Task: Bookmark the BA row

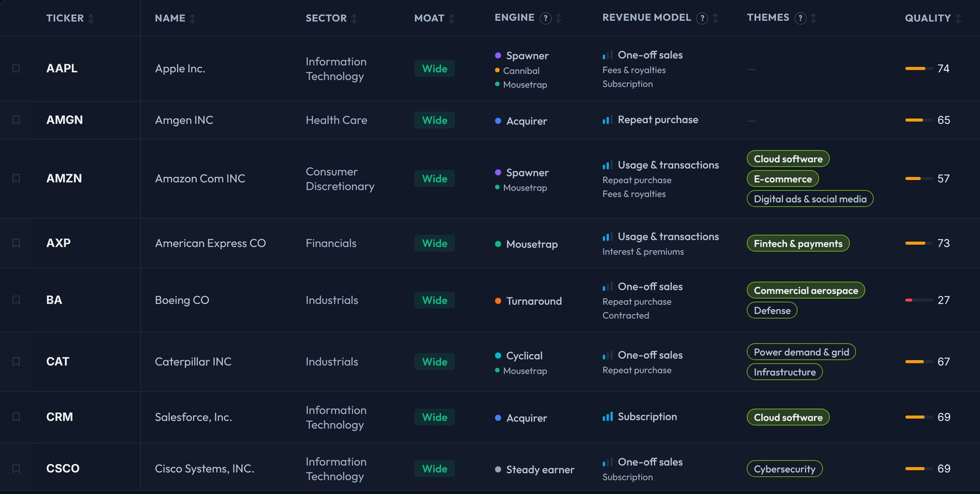Action: pos(17,300)
